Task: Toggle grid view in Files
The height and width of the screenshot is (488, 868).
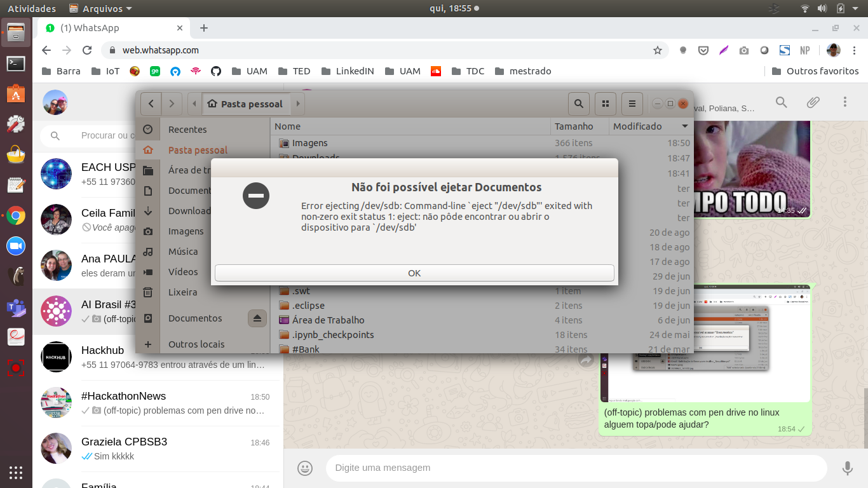Action: click(606, 104)
